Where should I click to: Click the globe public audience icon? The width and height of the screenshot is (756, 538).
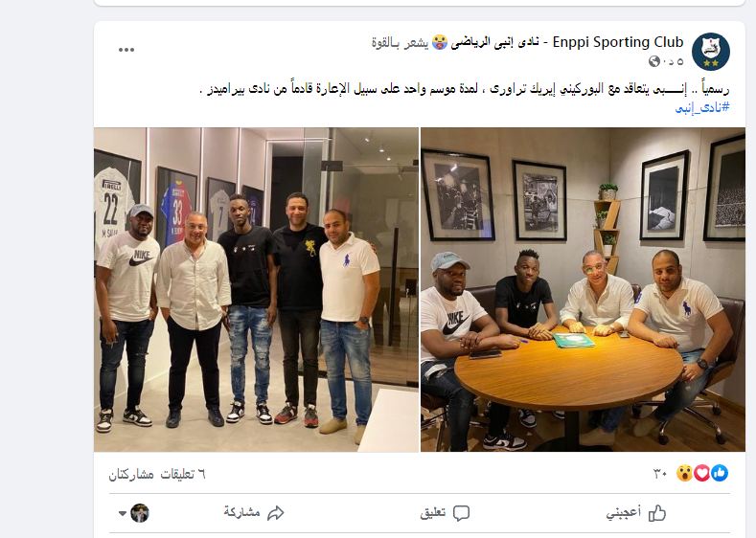pos(653,61)
